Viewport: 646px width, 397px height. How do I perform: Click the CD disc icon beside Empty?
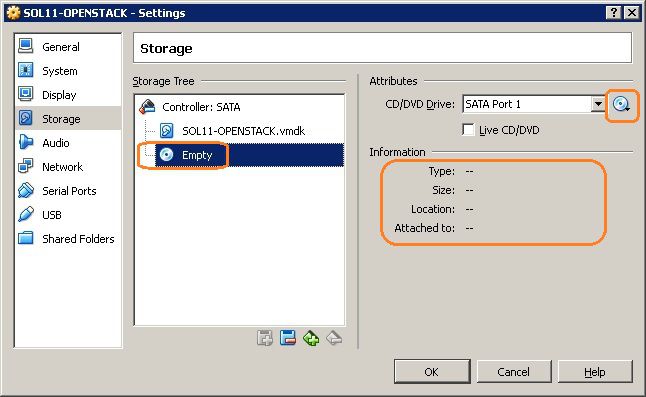(x=166, y=154)
